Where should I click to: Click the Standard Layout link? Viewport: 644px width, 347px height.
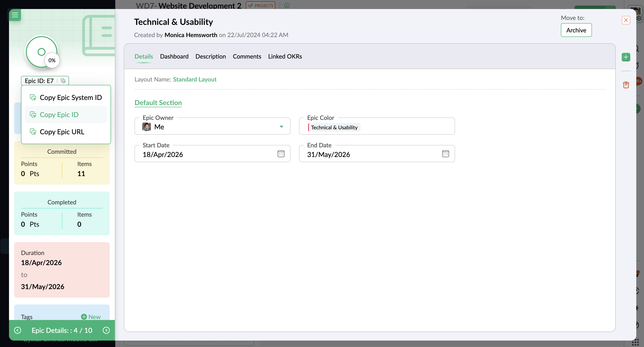tap(195, 80)
